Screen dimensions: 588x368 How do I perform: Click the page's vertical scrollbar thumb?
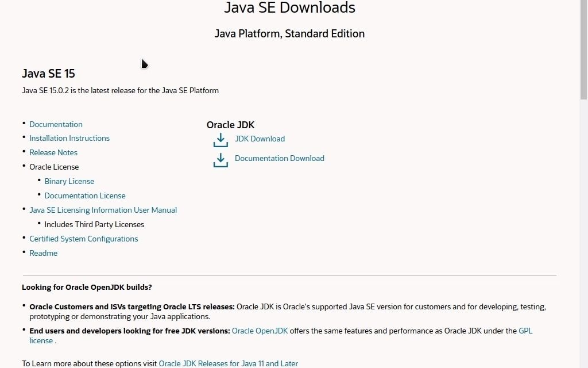click(x=584, y=49)
